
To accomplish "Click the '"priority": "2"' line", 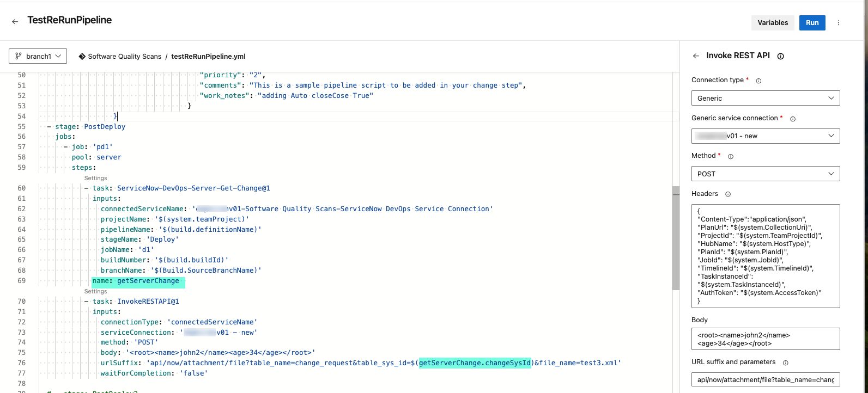I will pos(232,75).
